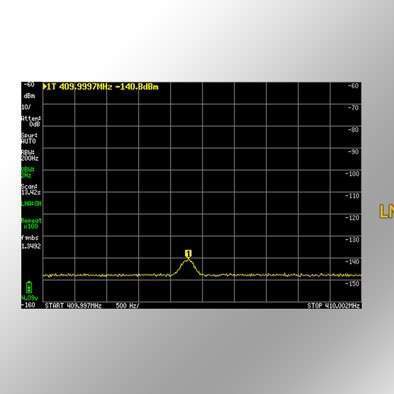
Task: Tap marker 1 on the signal peak
Action: (x=188, y=253)
